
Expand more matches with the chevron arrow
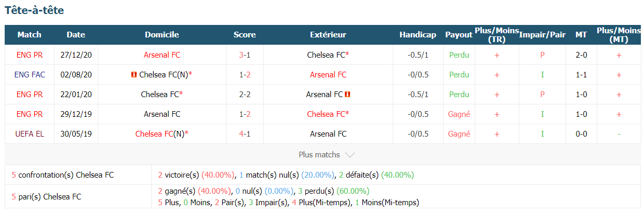(350, 155)
